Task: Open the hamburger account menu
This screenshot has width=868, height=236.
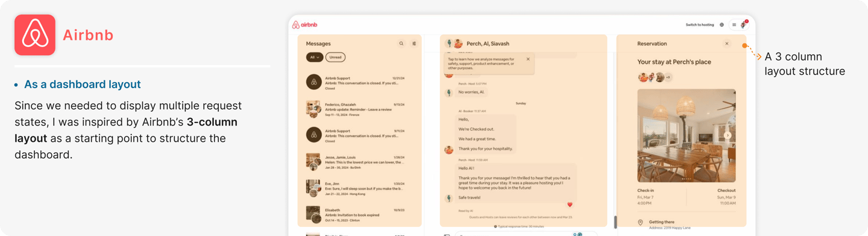Action: point(734,25)
